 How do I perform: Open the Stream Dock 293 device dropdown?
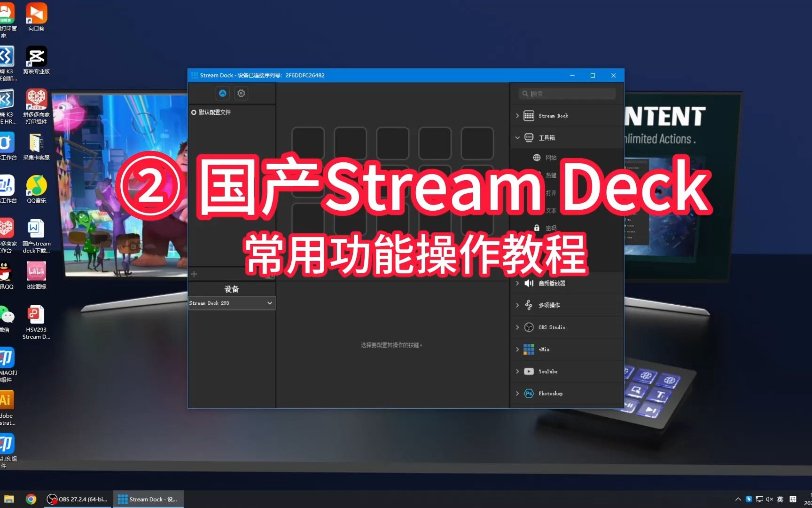pos(232,303)
